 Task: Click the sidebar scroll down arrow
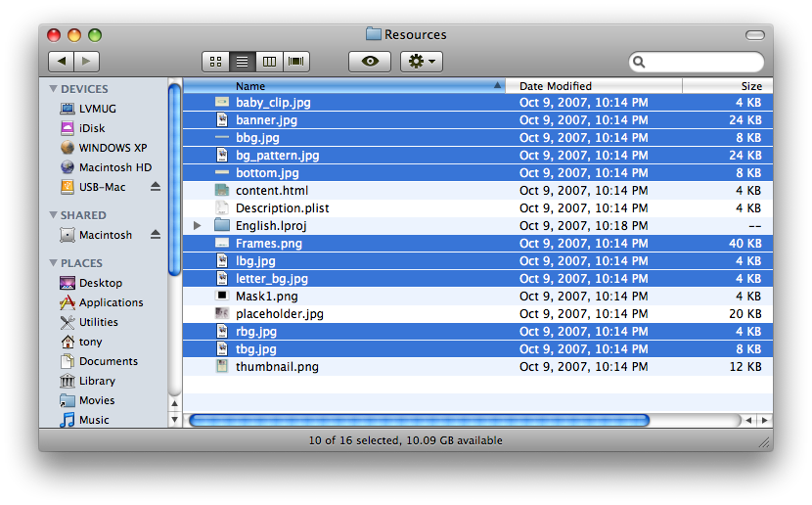click(174, 420)
